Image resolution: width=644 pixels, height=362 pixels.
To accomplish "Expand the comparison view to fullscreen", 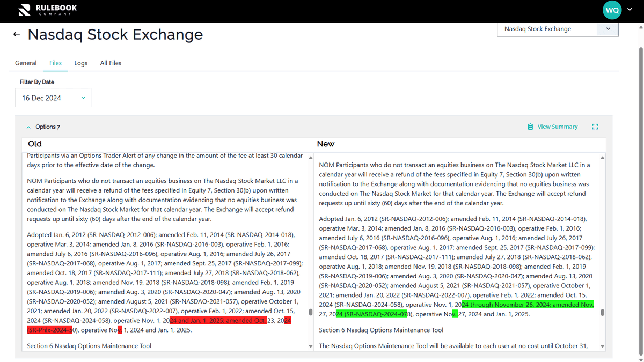I will (x=595, y=127).
